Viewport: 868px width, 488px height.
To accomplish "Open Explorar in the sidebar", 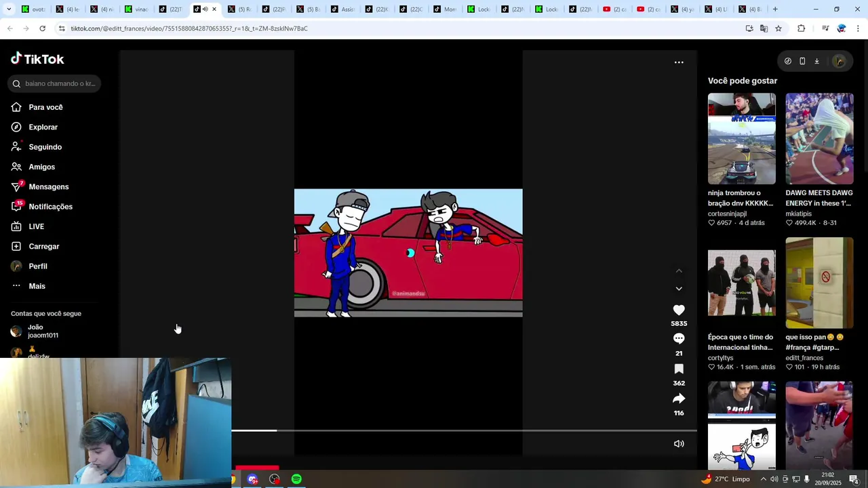I will point(43,127).
